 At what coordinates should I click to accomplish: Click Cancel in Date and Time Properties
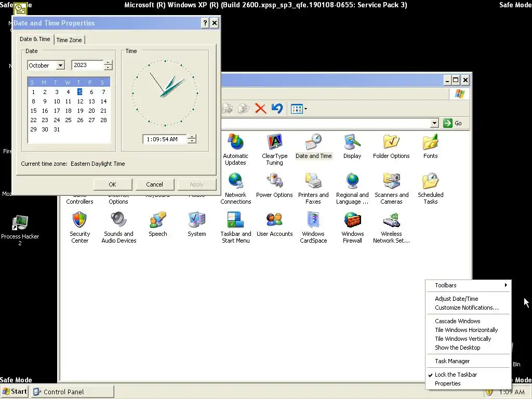[x=155, y=184]
